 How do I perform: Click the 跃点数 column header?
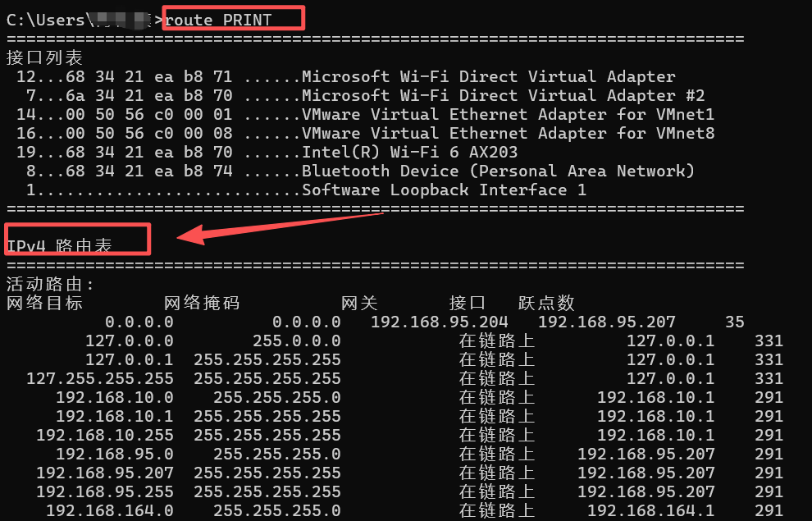click(546, 303)
